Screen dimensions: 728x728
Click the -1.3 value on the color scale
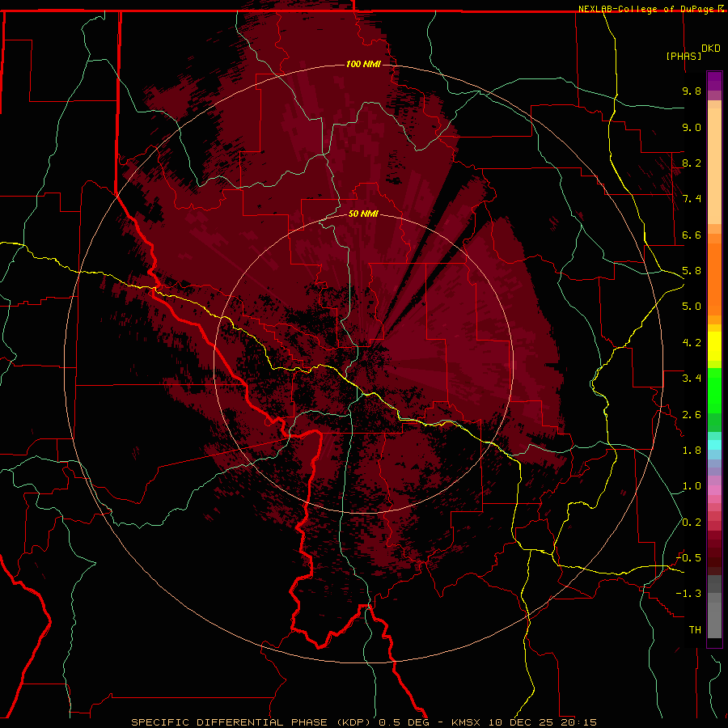pos(688,594)
